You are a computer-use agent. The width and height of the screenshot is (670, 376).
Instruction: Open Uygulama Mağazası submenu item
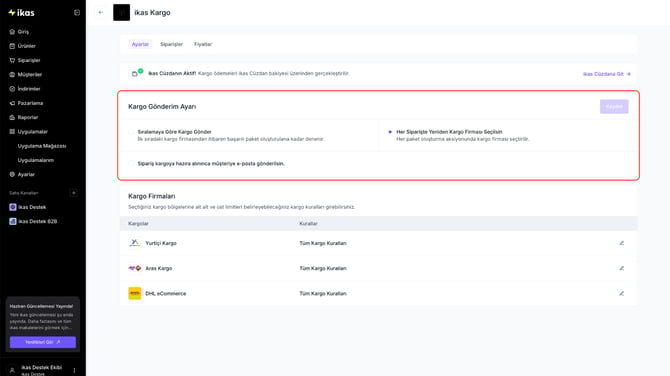coord(42,146)
